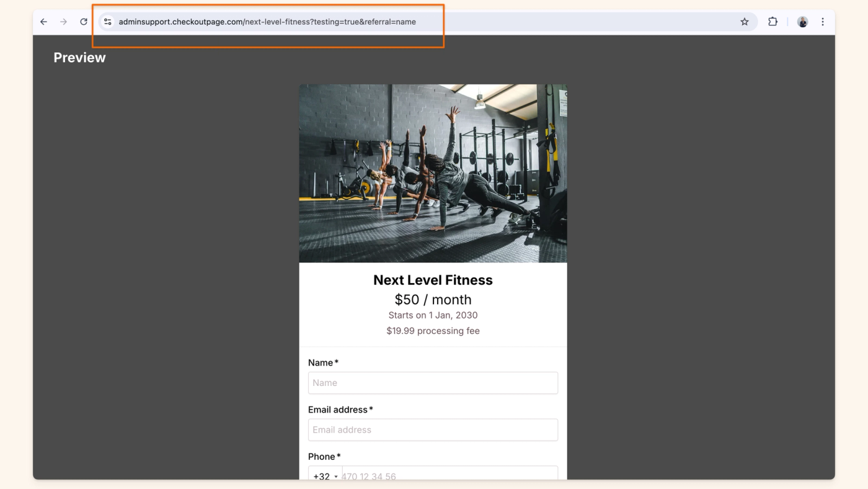The height and width of the screenshot is (489, 868).
Task: Click the browser back arrow
Action: [x=43, y=22]
